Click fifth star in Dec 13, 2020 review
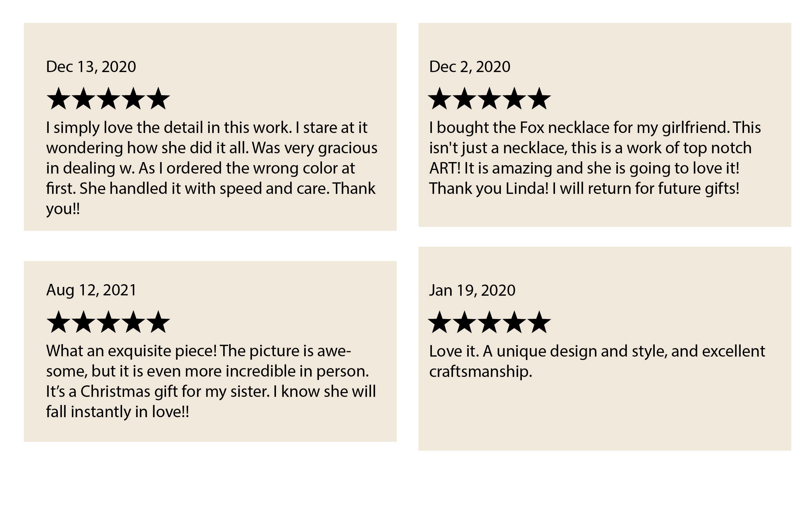812x519 pixels. click(x=158, y=98)
